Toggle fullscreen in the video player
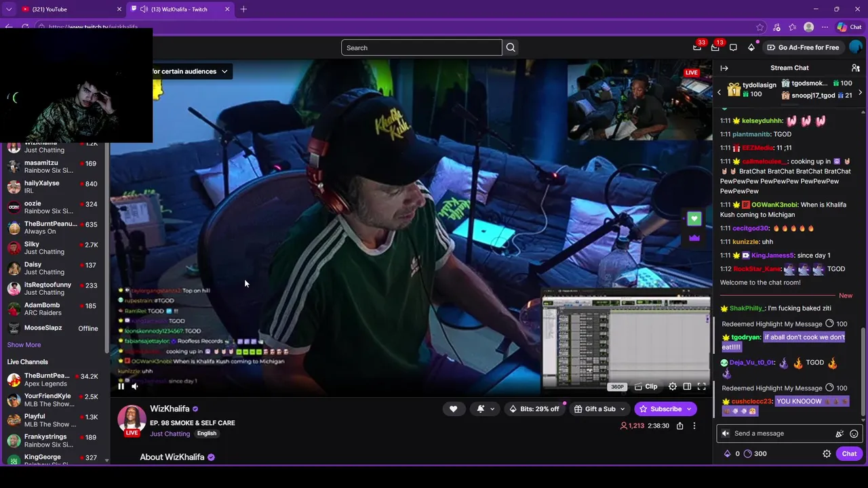Screen dimensions: 868x488 click(x=702, y=386)
